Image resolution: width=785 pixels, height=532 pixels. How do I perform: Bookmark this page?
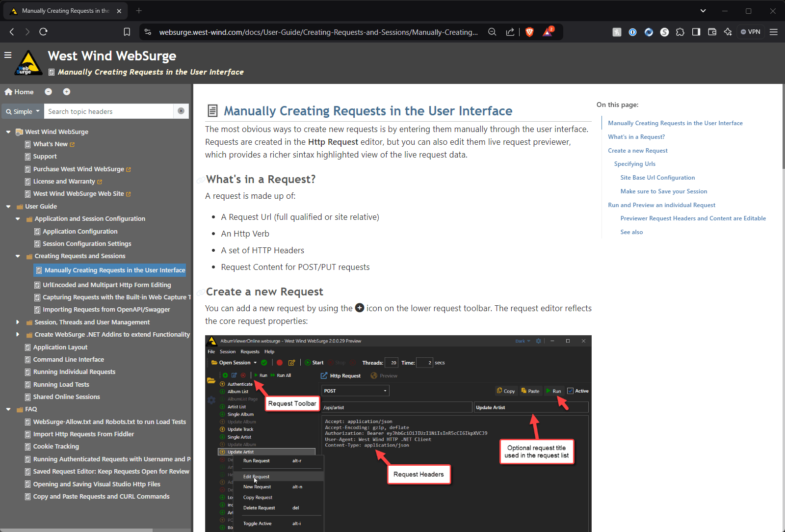[x=127, y=32]
